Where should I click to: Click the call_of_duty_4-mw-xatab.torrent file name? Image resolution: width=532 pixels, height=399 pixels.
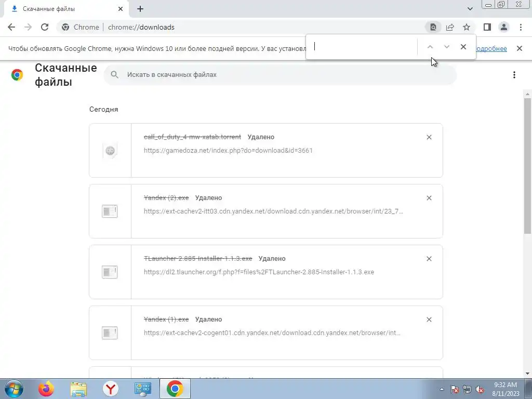tap(192, 137)
